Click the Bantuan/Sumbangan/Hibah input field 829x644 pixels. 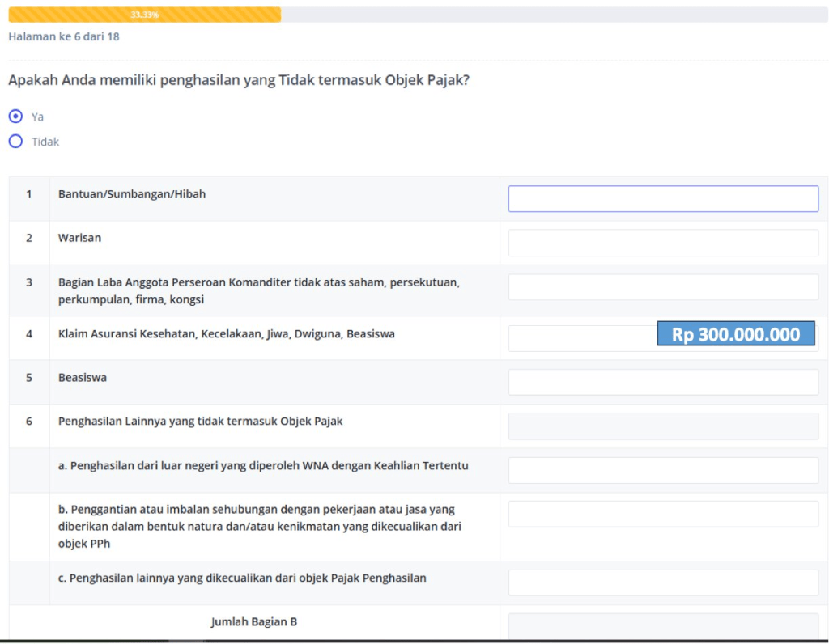click(x=662, y=199)
